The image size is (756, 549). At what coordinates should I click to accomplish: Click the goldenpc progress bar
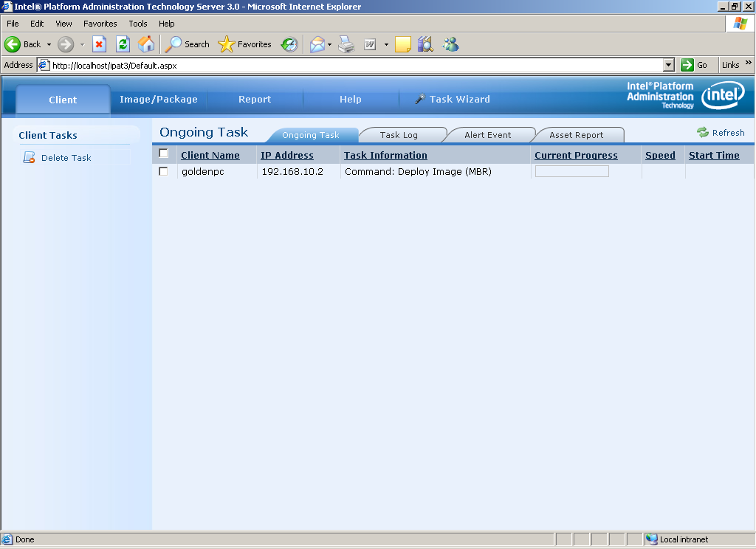[572, 171]
